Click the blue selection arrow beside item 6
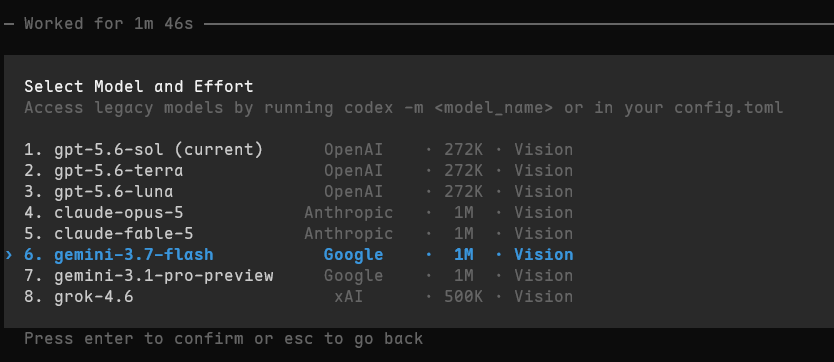The image size is (834, 362). [9, 255]
